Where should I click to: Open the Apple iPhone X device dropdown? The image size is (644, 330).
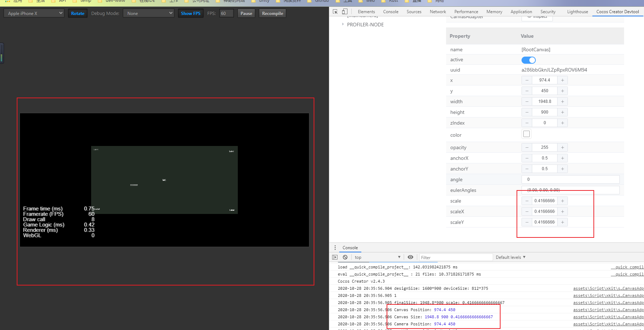(x=34, y=14)
